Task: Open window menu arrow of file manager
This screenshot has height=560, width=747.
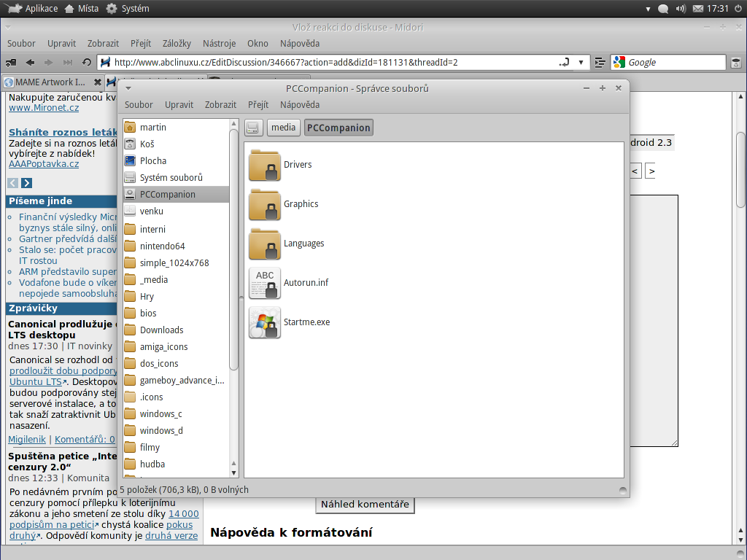Action: [128, 88]
